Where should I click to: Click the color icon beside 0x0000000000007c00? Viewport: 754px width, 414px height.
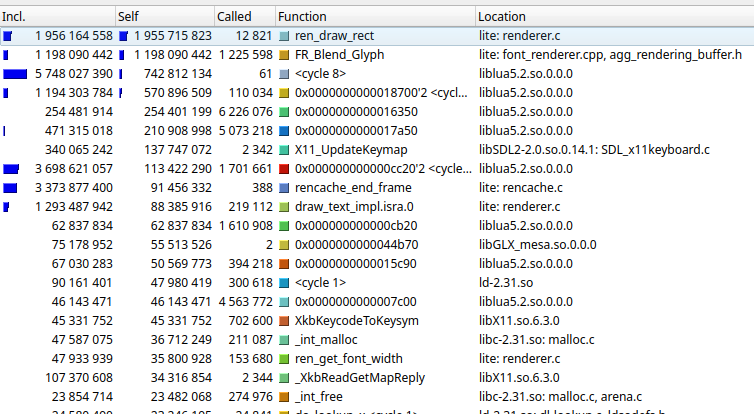pyautogui.click(x=284, y=302)
